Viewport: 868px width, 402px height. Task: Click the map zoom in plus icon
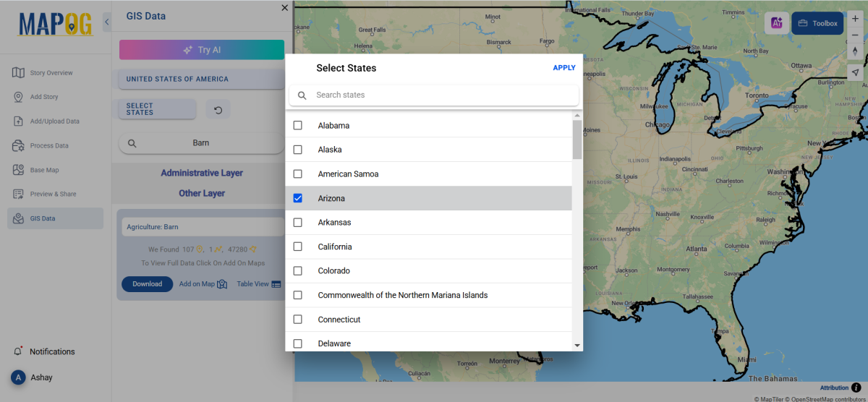(x=855, y=19)
